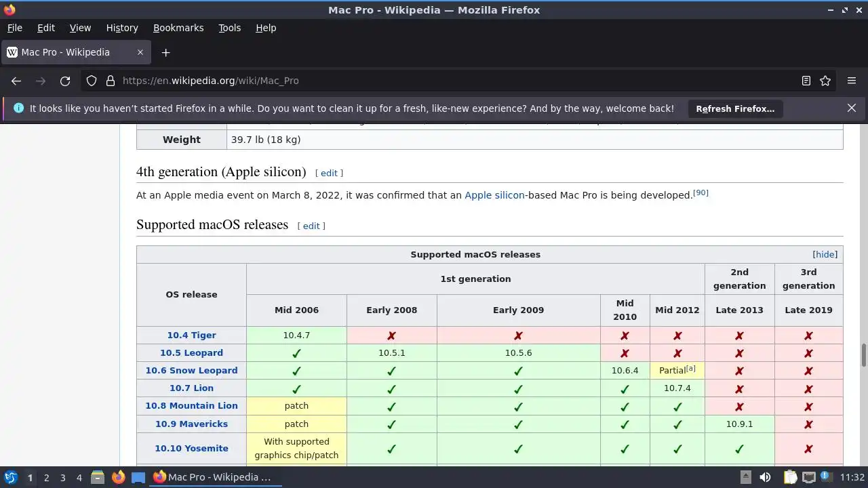Open the Bookmarks menu
868x488 pixels.
click(x=178, y=28)
